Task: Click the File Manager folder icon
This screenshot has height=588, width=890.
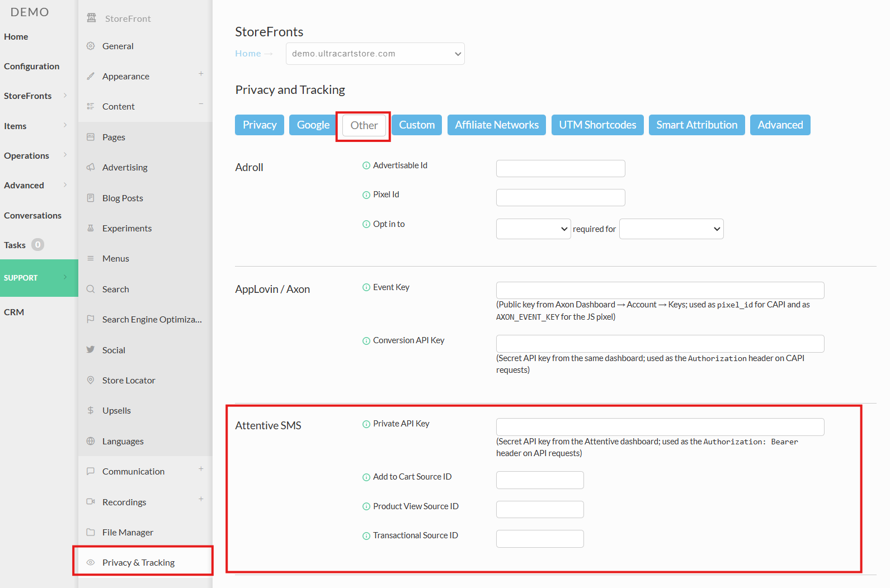Action: click(91, 532)
